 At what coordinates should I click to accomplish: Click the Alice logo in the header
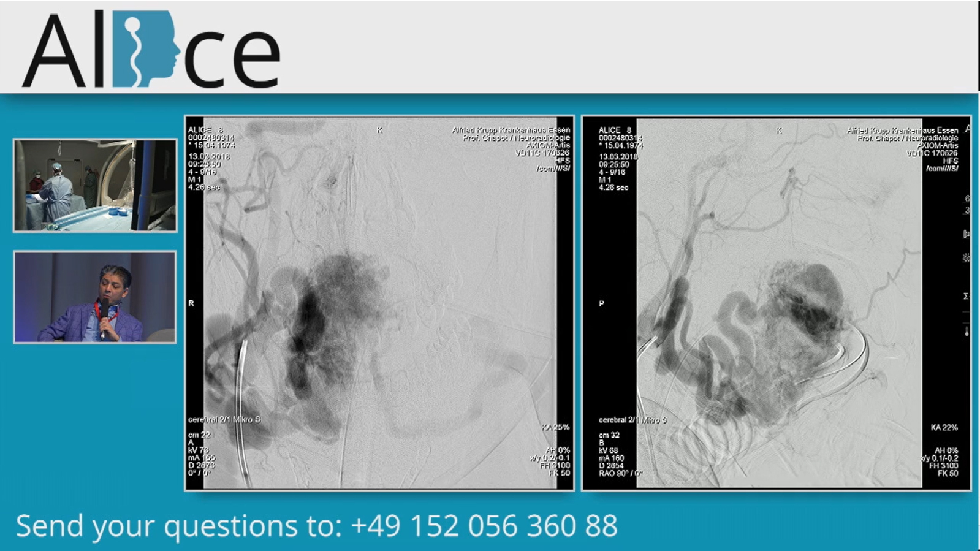point(151,49)
